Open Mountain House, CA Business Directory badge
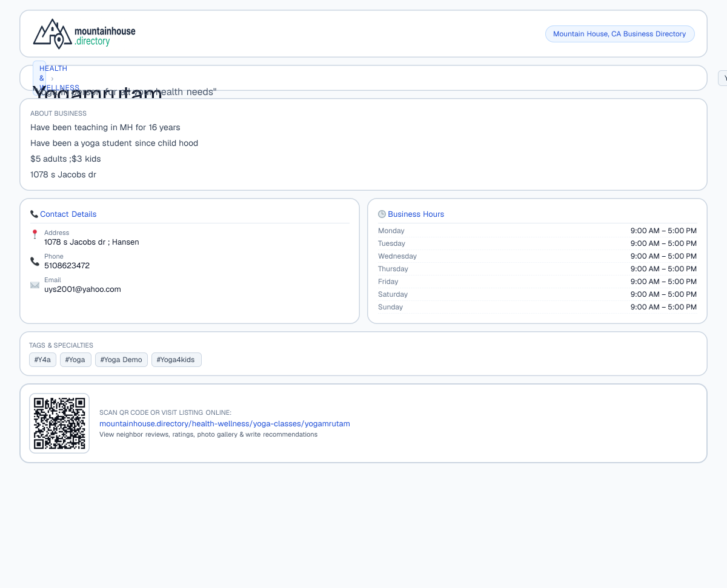Screen dimensions: 727x588 pos(620,34)
